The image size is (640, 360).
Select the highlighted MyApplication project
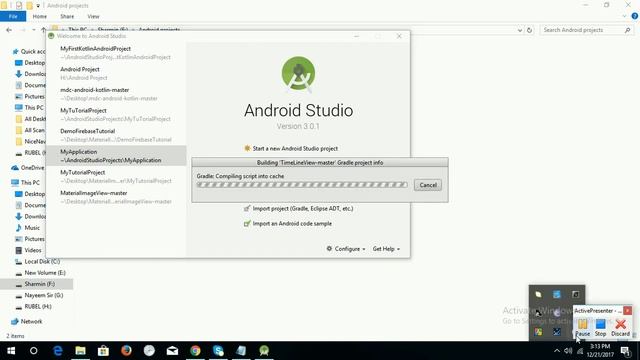[x=116, y=156]
